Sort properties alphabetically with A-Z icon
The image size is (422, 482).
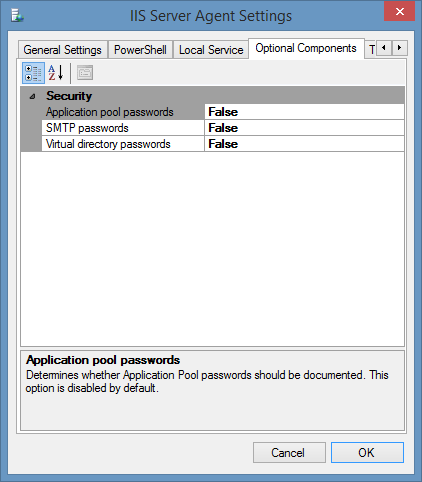[x=56, y=73]
